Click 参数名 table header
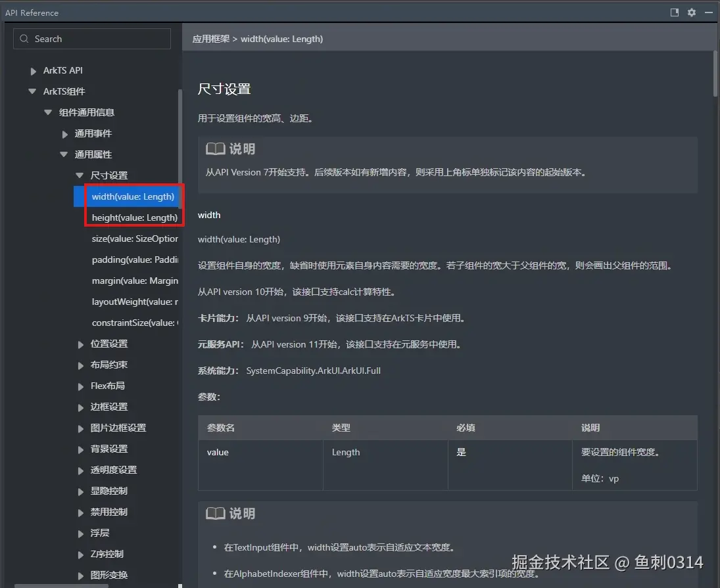The width and height of the screenshot is (720, 588). pyautogui.click(x=221, y=428)
